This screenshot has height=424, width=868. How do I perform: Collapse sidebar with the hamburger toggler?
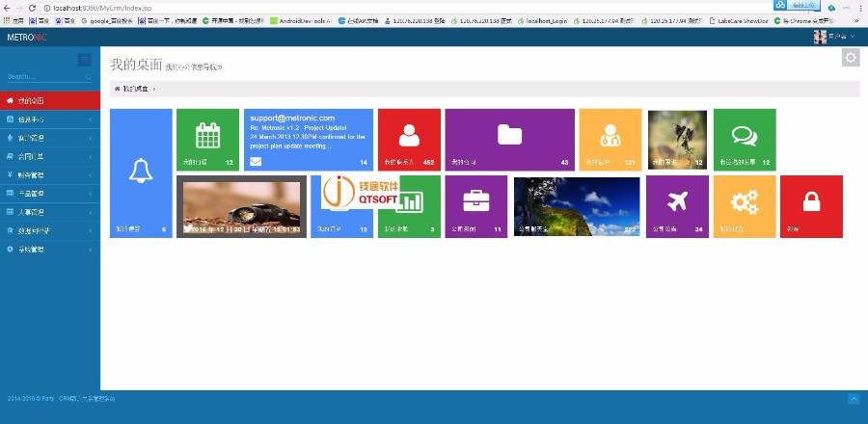[85, 61]
